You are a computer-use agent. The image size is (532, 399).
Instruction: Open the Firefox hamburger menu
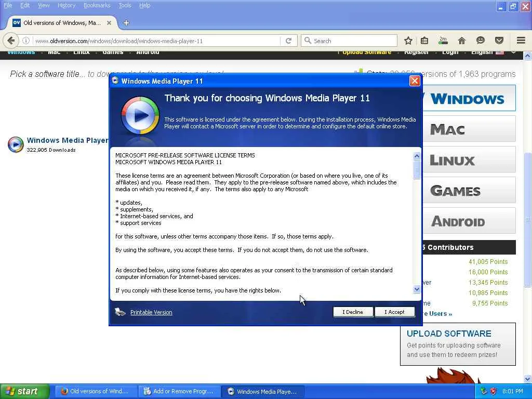click(x=521, y=41)
